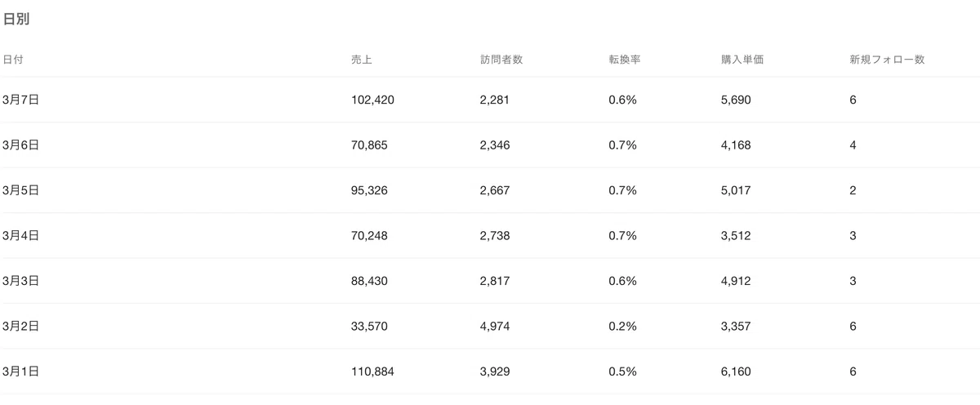This screenshot has height=405, width=980.
Task: Select the 3月3日 date entry
Action: 21,281
